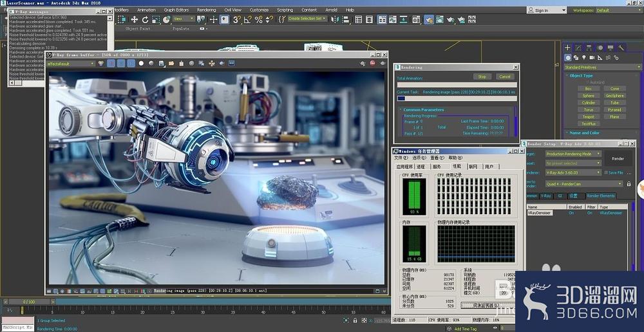Select the Move tool in main toolbar

tap(134, 19)
